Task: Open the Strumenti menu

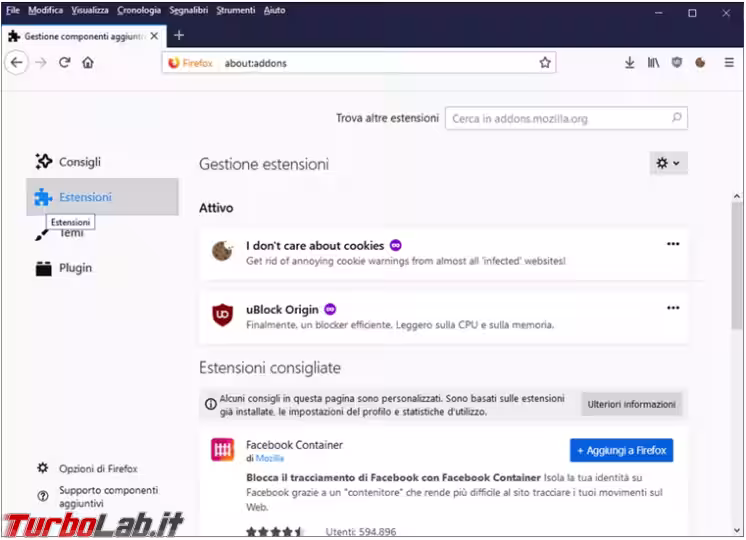Action: 236,10
